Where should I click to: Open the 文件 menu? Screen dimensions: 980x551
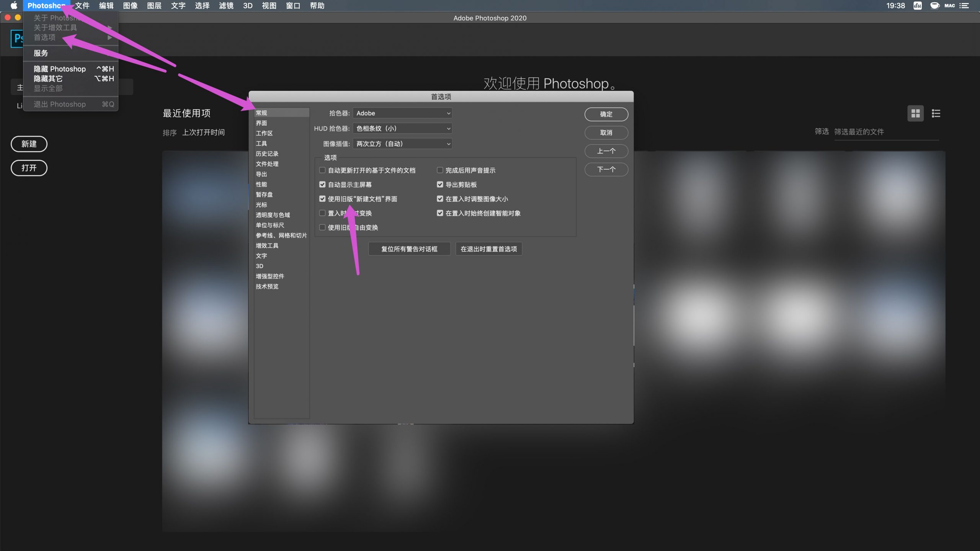(82, 5)
